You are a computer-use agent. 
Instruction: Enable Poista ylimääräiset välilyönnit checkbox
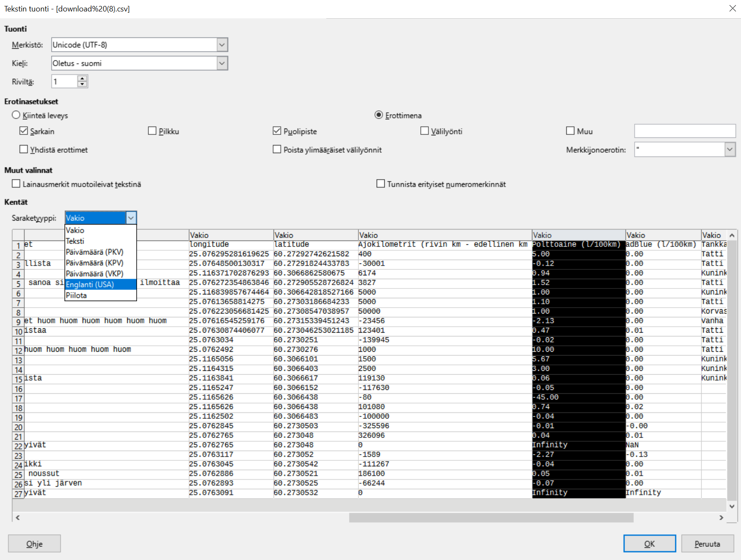tap(277, 149)
